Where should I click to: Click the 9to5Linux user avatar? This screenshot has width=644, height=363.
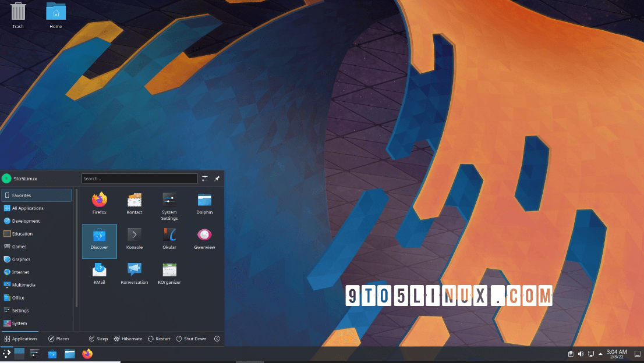[x=6, y=179]
